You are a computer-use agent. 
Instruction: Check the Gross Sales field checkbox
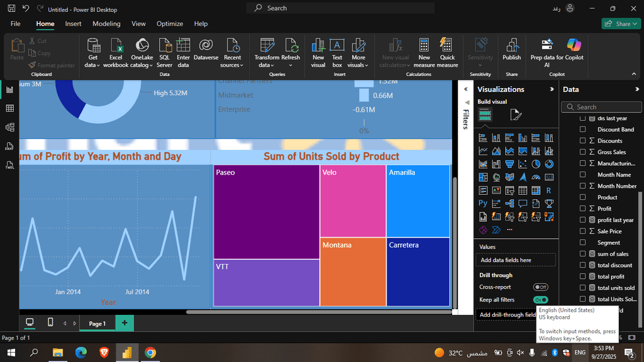[582, 152]
